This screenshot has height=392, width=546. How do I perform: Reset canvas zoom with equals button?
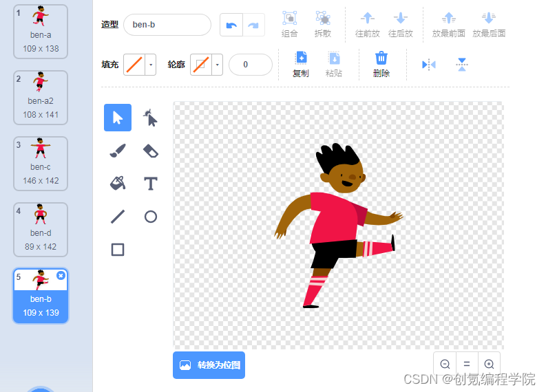[467, 364]
